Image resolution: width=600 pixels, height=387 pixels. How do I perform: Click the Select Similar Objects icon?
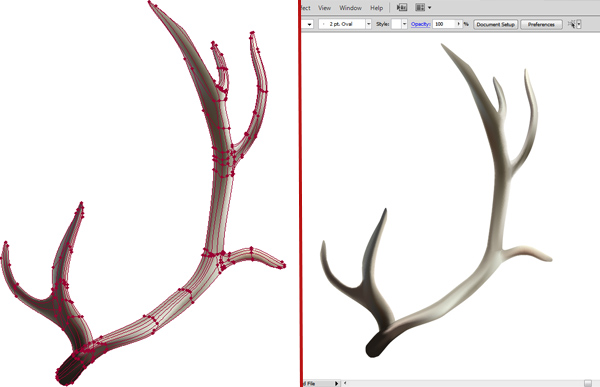tap(571, 24)
